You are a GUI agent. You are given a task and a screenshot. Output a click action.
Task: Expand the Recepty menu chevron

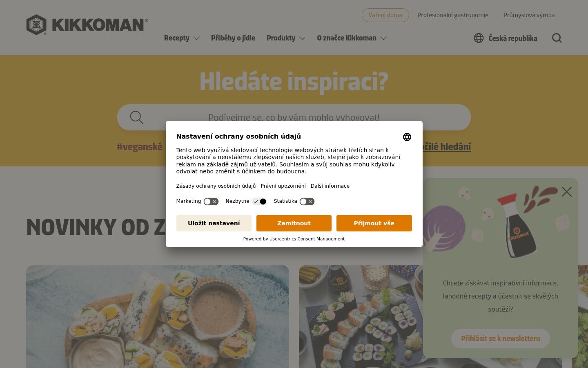click(196, 38)
